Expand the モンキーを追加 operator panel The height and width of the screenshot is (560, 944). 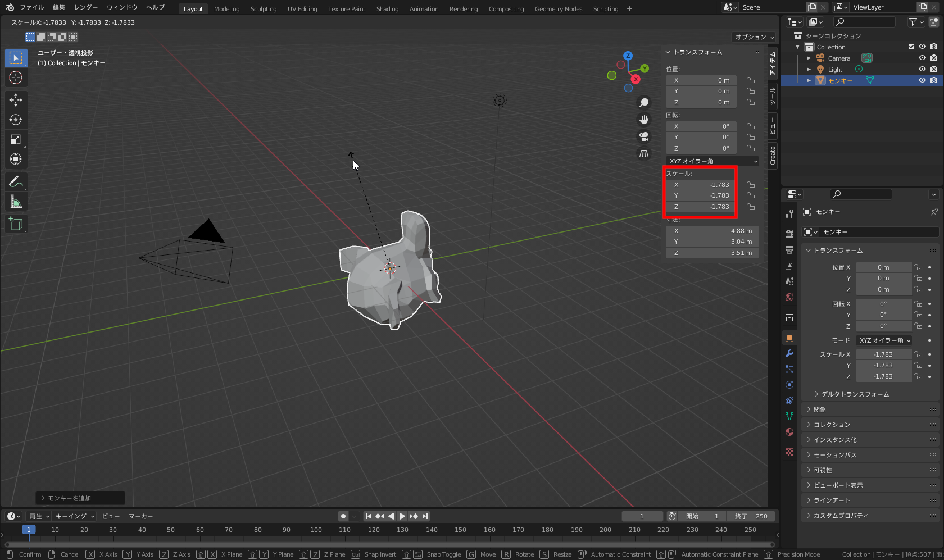click(x=80, y=498)
